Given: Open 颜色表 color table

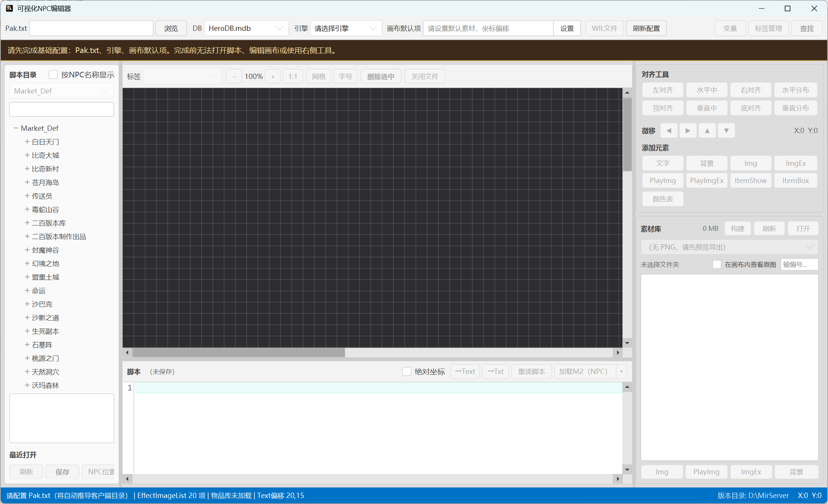Looking at the screenshot, I should point(663,199).
